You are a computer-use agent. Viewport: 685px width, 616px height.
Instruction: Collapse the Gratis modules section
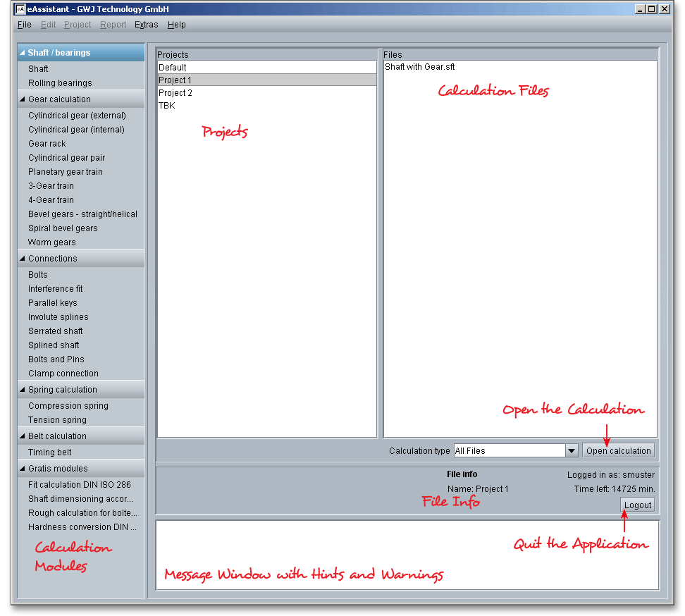(23, 469)
